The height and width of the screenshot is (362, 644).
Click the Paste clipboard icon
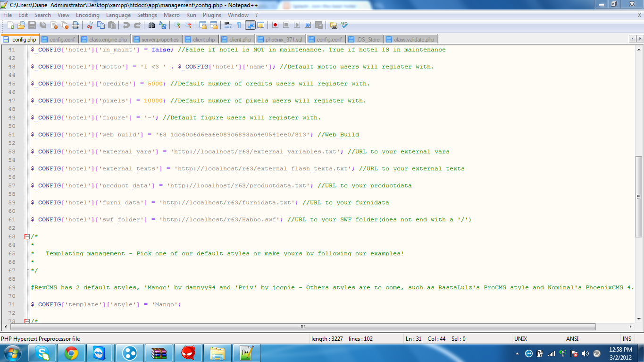tap(112, 25)
